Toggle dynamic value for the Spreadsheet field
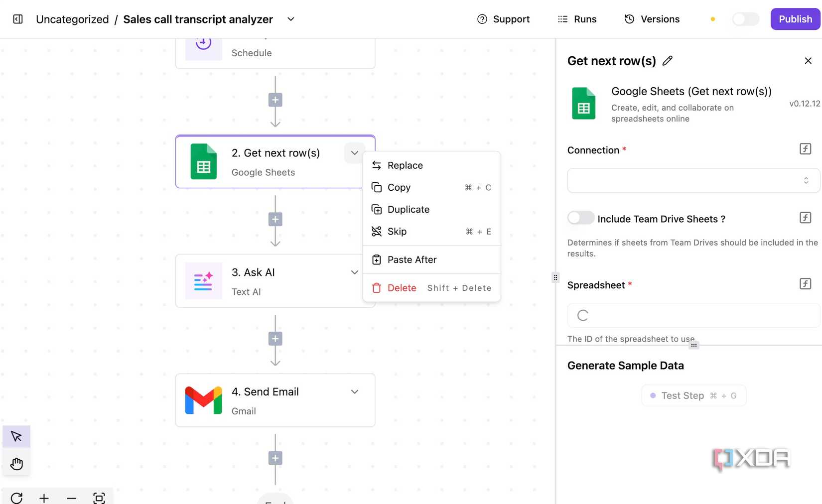822x504 pixels. tap(805, 283)
